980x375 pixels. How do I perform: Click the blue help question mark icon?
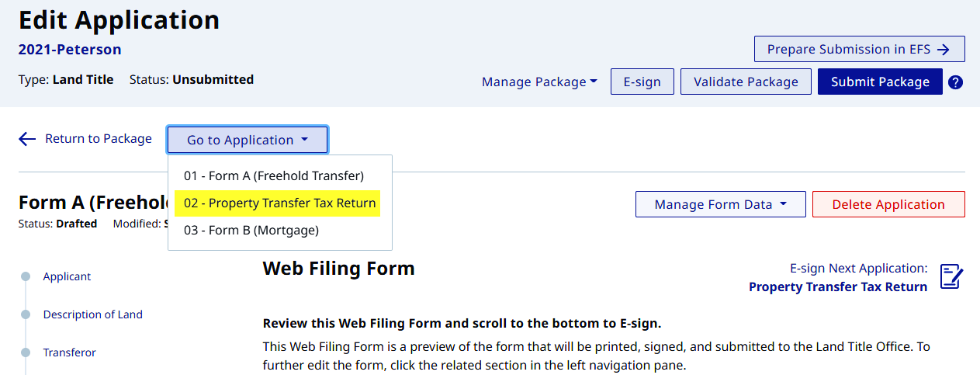point(955,82)
